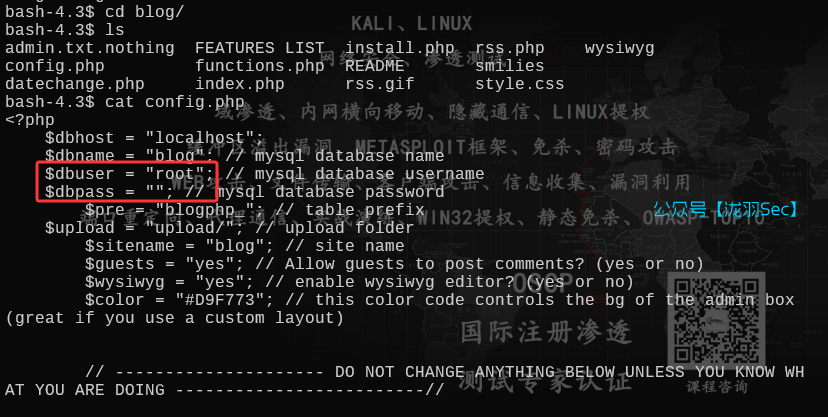Select the README file in listing
The image size is (828, 417).
(x=375, y=66)
